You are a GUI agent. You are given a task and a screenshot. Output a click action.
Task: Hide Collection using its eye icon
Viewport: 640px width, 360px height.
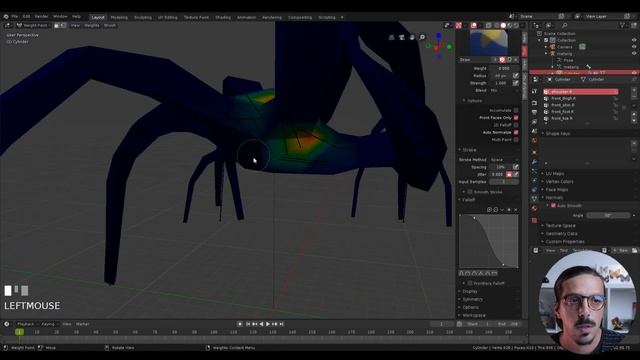[634, 40]
